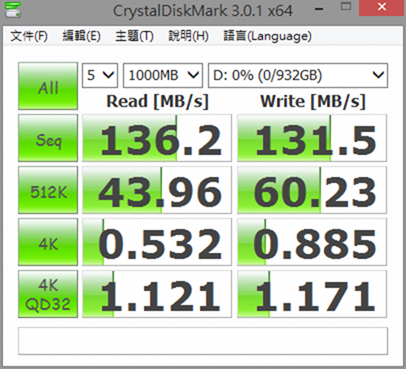The width and height of the screenshot is (406, 369).
Task: Click the 4K QD32 write result 1.171
Action: tap(312, 294)
